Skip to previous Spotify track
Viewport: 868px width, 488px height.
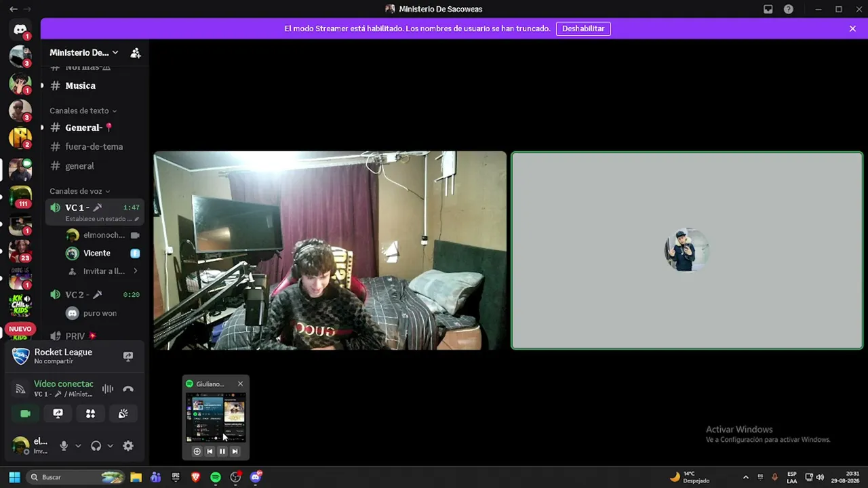pos(210,451)
